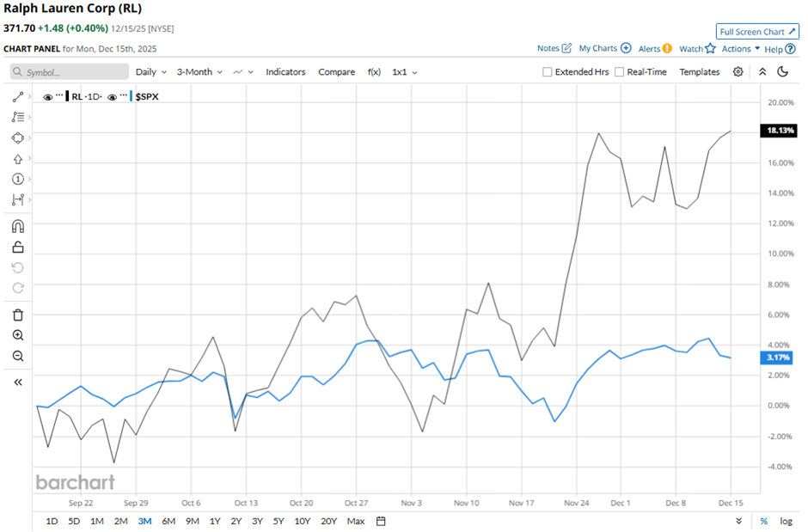This screenshot has height=532, width=808.
Task: Expand the measure tool submenu arrow
Action: pyautogui.click(x=29, y=199)
